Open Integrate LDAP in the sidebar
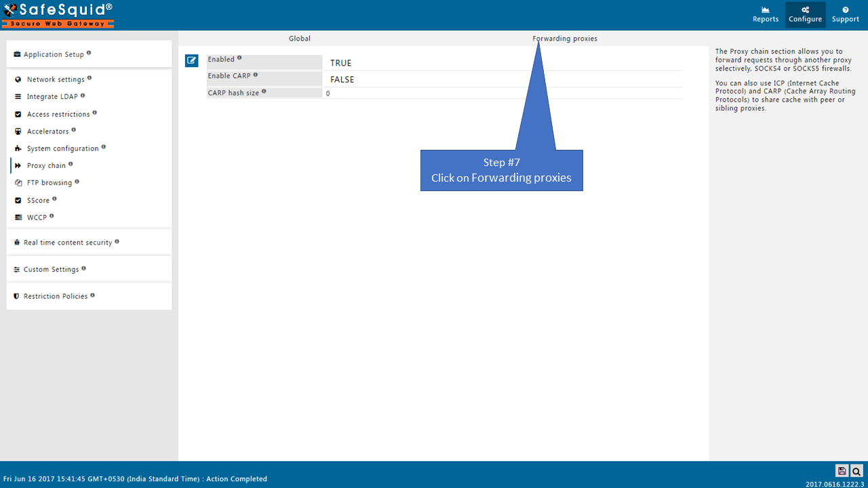The height and width of the screenshot is (488, 868). 52,97
